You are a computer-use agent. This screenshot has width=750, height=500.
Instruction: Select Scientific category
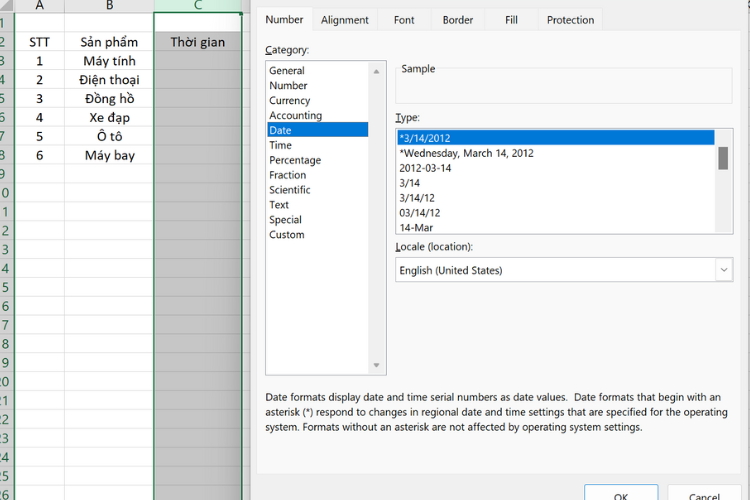[318, 190]
